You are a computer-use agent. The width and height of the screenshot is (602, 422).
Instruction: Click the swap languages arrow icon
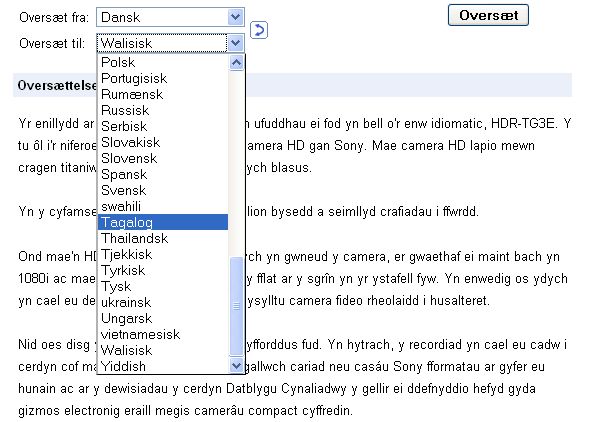pos(258,31)
